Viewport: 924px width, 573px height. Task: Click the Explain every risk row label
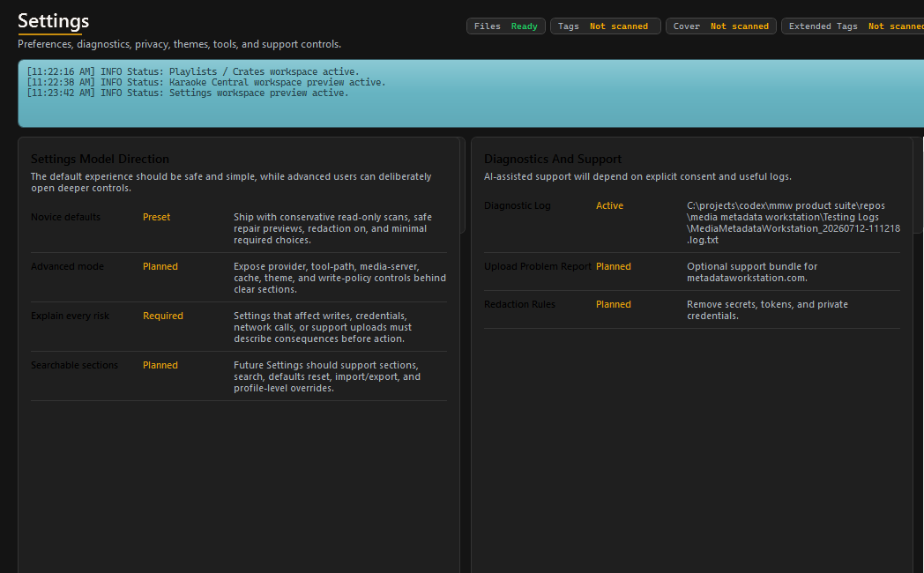(x=71, y=316)
